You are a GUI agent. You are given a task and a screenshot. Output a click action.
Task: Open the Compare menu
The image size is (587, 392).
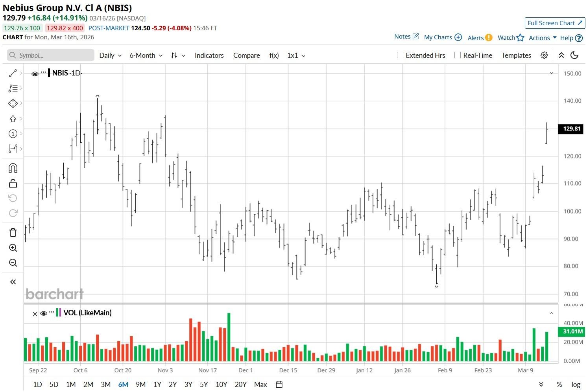247,55
